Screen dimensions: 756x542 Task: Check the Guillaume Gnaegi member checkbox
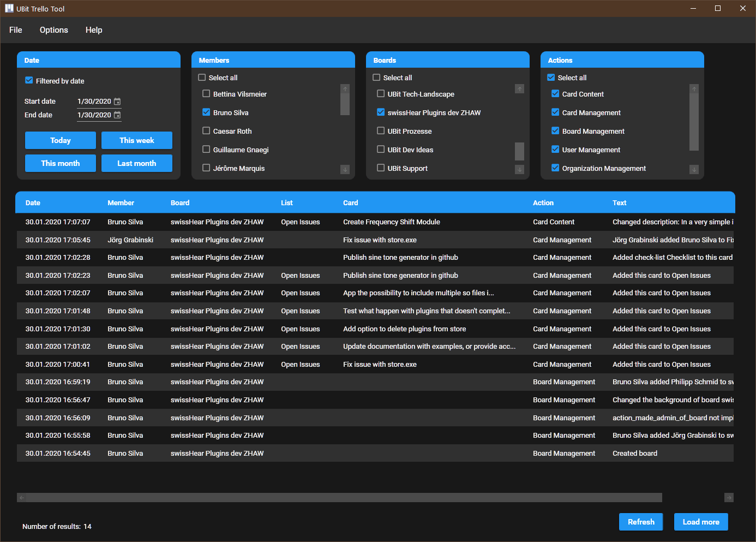[206, 149]
